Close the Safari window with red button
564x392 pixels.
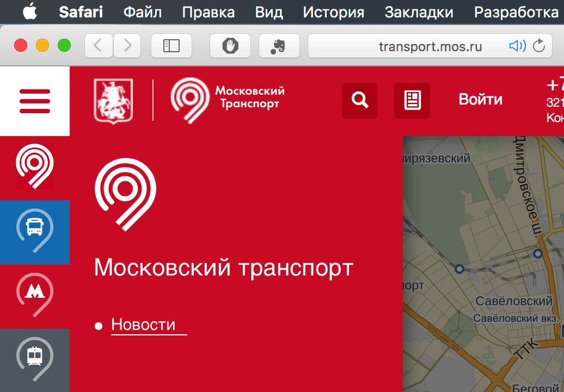(21, 45)
